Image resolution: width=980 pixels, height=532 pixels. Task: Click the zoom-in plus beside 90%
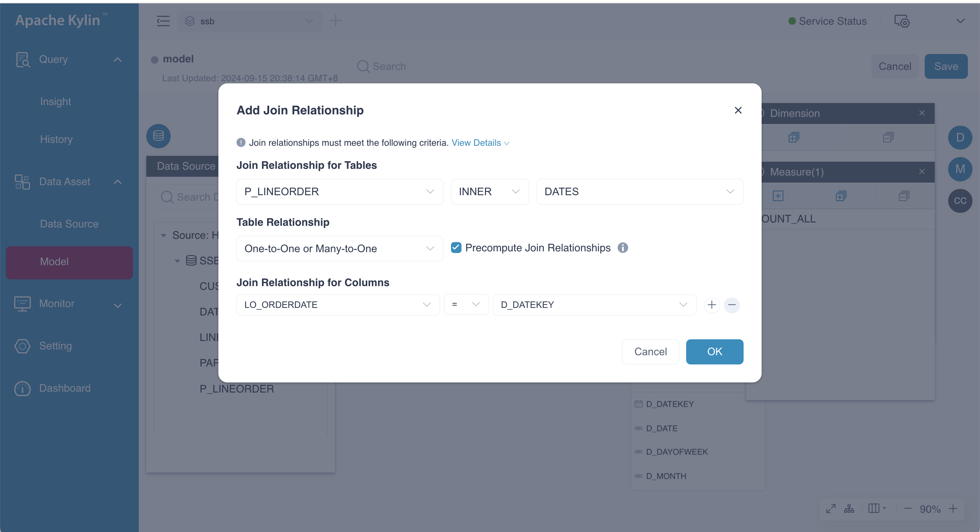point(953,509)
